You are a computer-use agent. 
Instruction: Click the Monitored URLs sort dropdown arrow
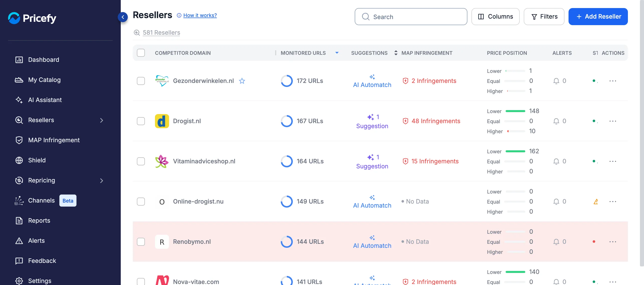click(x=337, y=53)
